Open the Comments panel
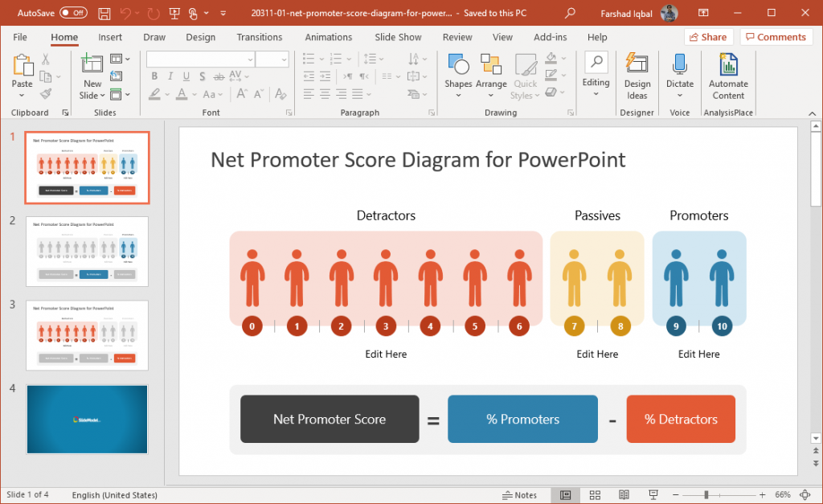Image resolution: width=823 pixels, height=504 pixels. click(x=776, y=37)
